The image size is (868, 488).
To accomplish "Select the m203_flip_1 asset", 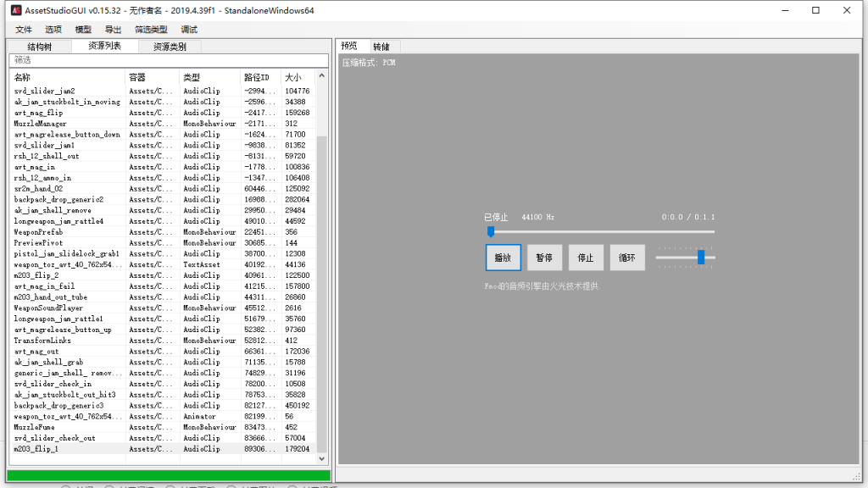I will pyautogui.click(x=163, y=449).
